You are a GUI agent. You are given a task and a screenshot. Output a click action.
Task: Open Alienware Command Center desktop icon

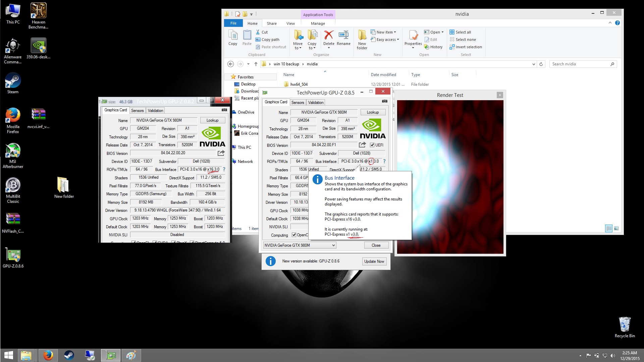[x=13, y=51]
